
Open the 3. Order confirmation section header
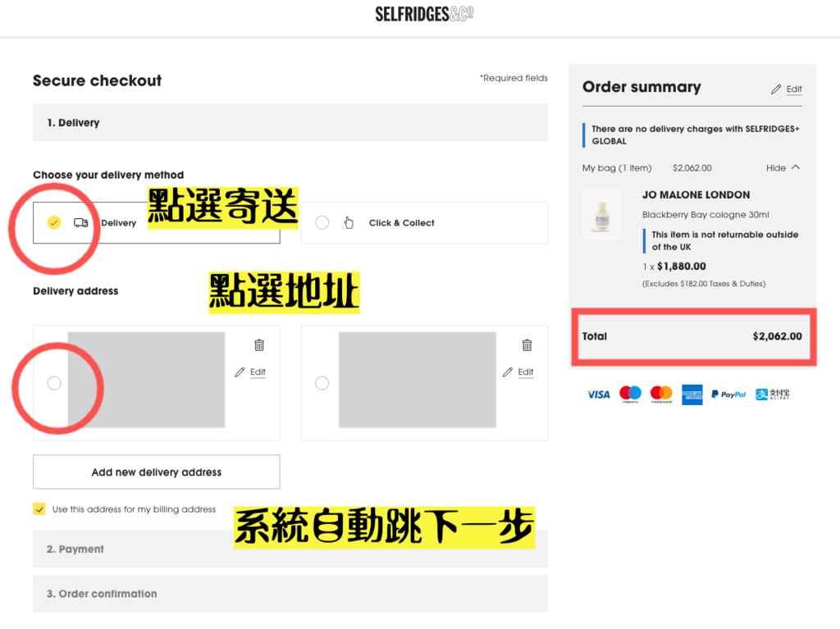click(x=290, y=594)
